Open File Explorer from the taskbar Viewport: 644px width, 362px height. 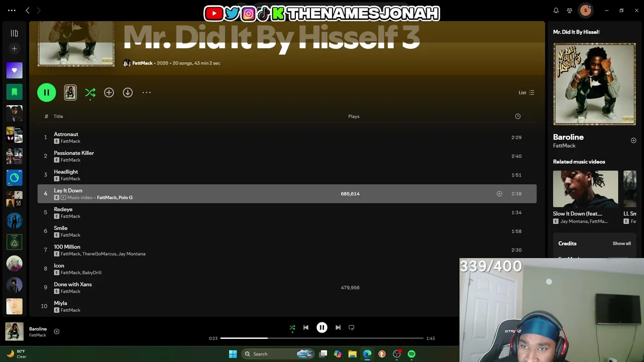pyautogui.click(x=352, y=354)
